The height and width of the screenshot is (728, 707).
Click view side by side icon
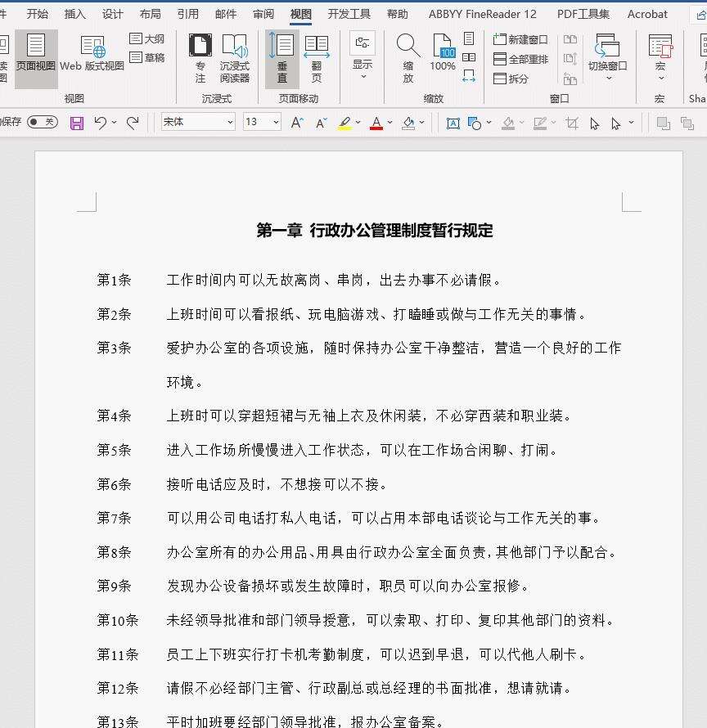pos(570,39)
